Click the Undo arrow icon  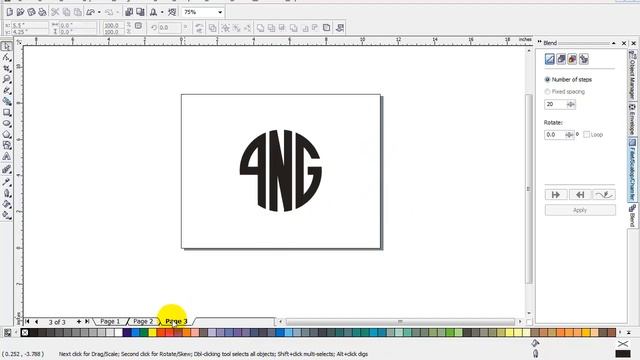click(x=91, y=12)
